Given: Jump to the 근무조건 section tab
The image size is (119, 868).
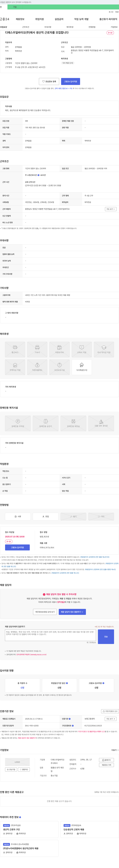Looking at the screenshot, I should (26, 27).
